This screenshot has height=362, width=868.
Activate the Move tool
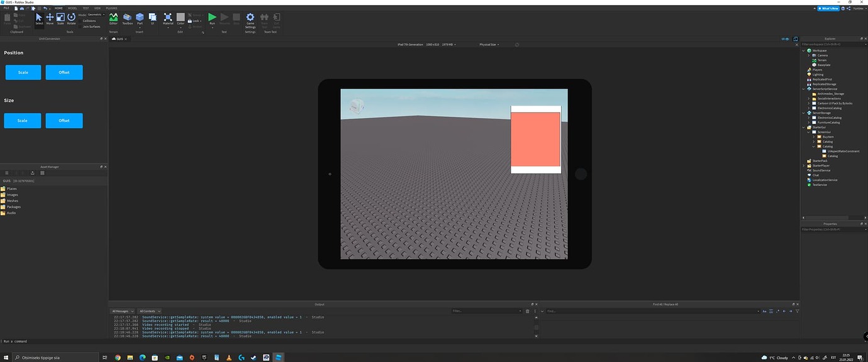(x=50, y=19)
